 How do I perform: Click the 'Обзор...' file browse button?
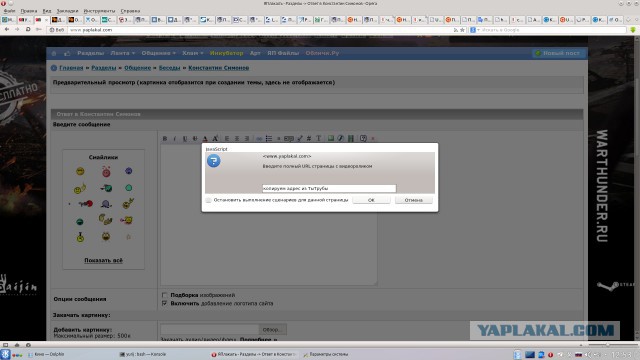point(272,329)
